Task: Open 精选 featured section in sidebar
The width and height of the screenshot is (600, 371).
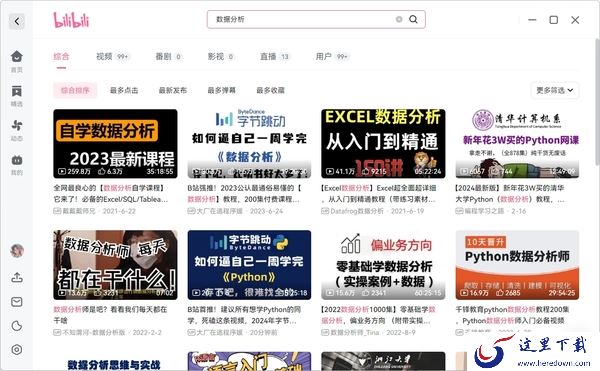Action: pos(16,96)
